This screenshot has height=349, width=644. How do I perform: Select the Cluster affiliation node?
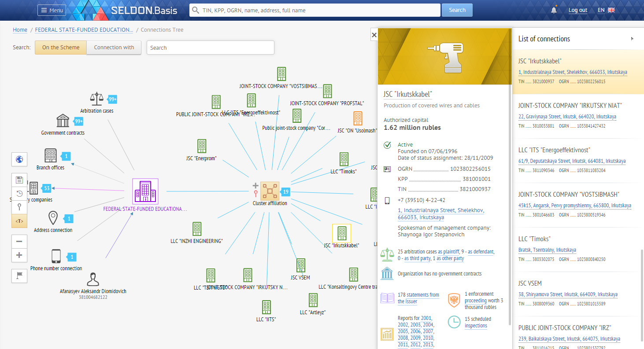coord(270,191)
